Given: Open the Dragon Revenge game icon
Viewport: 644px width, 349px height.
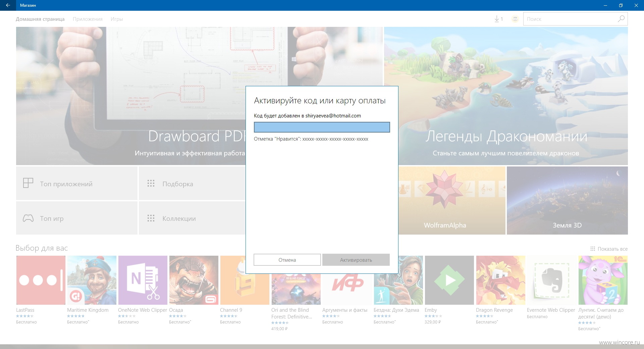Looking at the screenshot, I should pos(500,280).
